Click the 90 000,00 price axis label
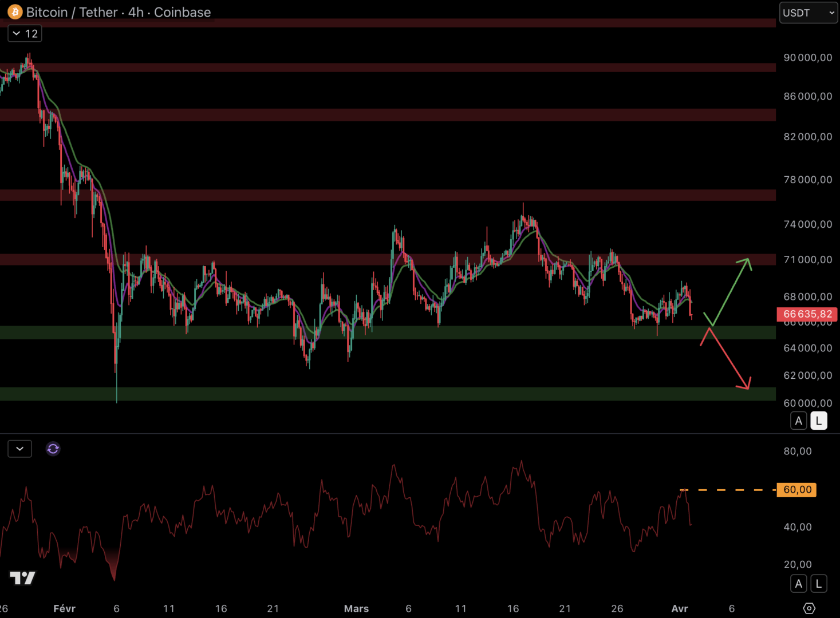The width and height of the screenshot is (840, 618). [x=807, y=58]
